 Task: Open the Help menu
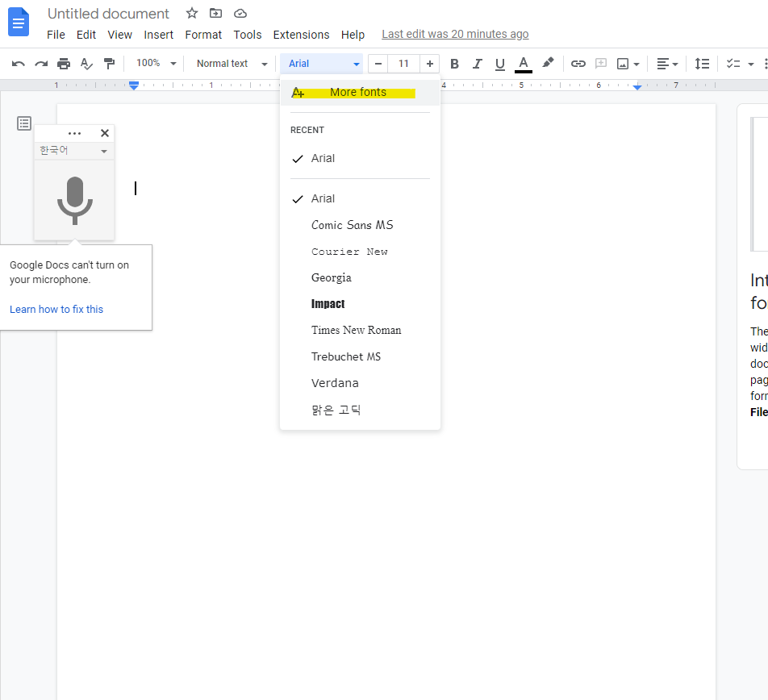coord(353,35)
